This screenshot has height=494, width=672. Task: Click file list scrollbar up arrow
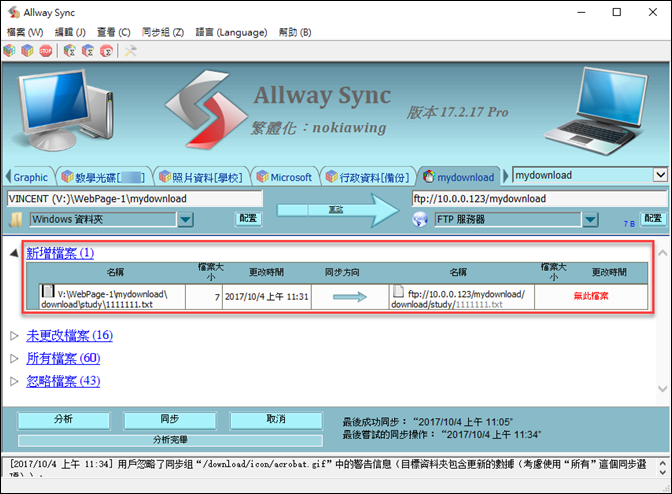point(663,253)
